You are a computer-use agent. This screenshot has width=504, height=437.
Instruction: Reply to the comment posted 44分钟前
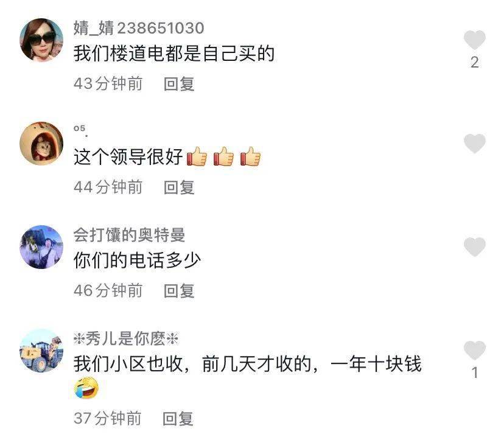coord(179,187)
